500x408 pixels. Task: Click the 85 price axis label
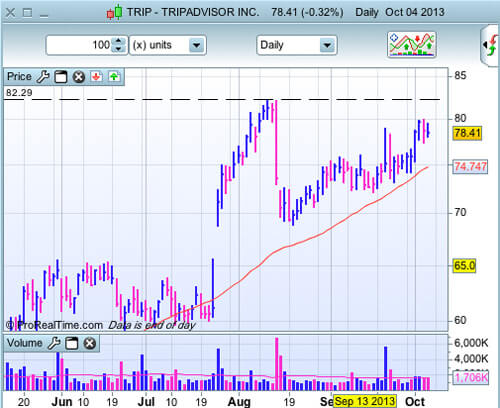click(x=460, y=76)
